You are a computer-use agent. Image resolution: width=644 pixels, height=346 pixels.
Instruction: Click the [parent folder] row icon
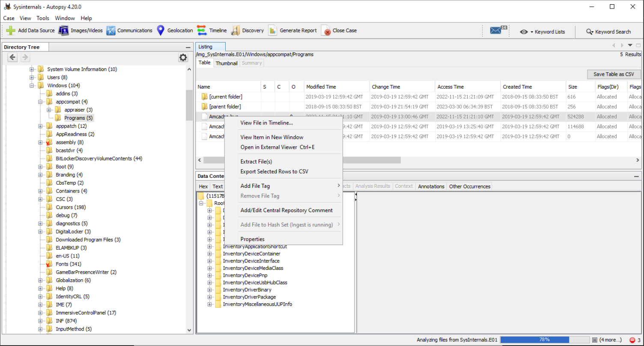coord(205,106)
